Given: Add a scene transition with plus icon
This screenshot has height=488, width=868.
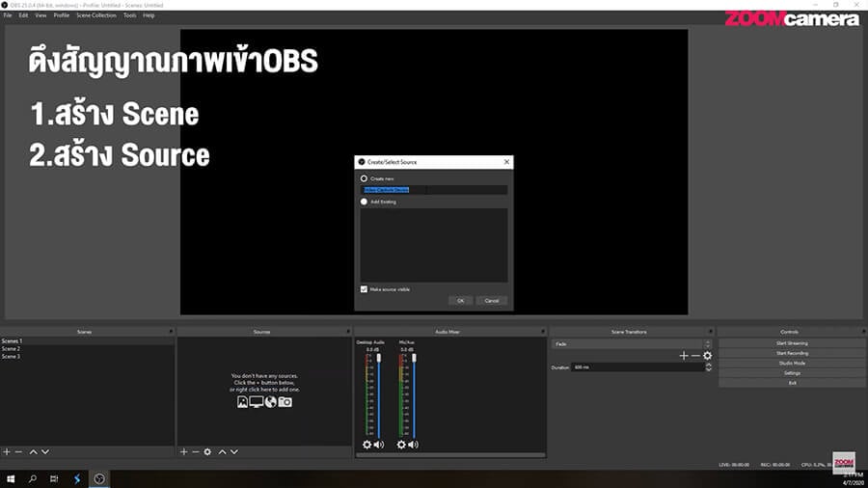Looking at the screenshot, I should 684,356.
